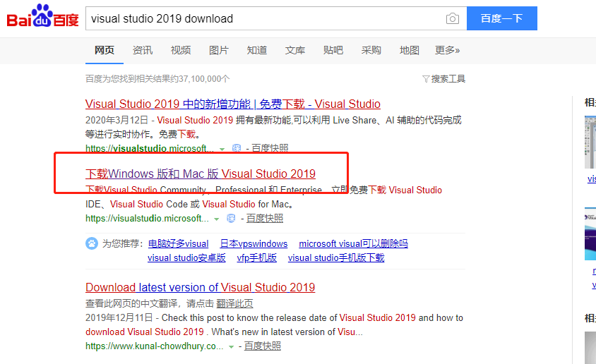Expand dropdown arrow beside second result URL
This screenshot has width=596, height=364.
pos(217,219)
